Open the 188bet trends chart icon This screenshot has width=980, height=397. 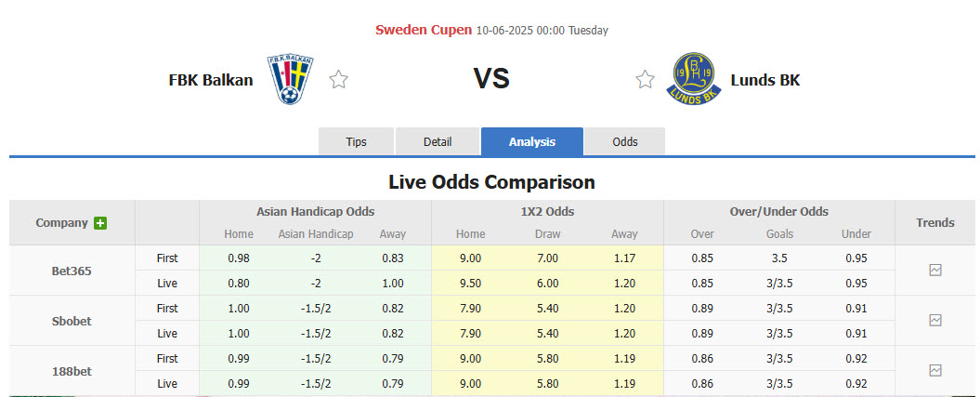point(935,371)
